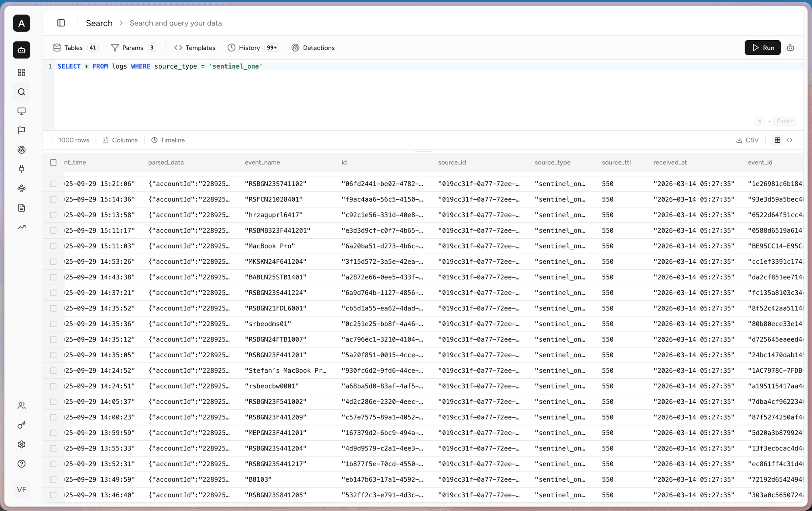Select the row checkbox for hrzaguprl6417
Viewport: 812px width, 511px height.
coord(53,215)
